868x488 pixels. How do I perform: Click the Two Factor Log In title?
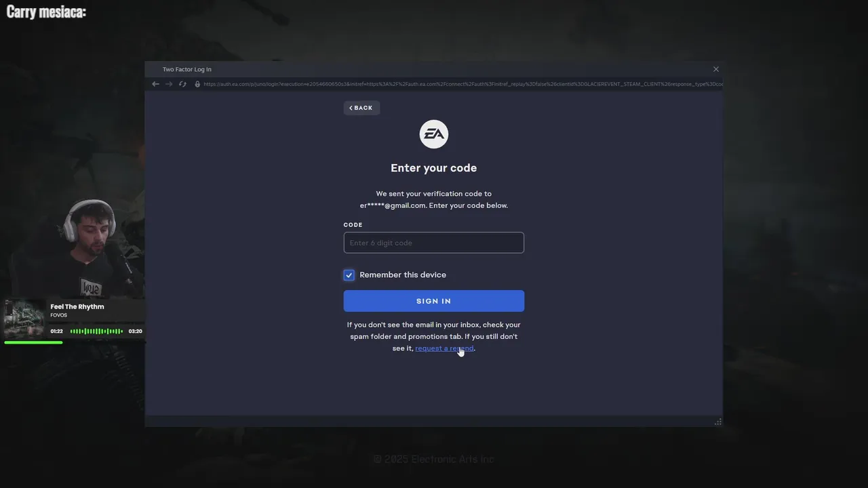(x=187, y=69)
